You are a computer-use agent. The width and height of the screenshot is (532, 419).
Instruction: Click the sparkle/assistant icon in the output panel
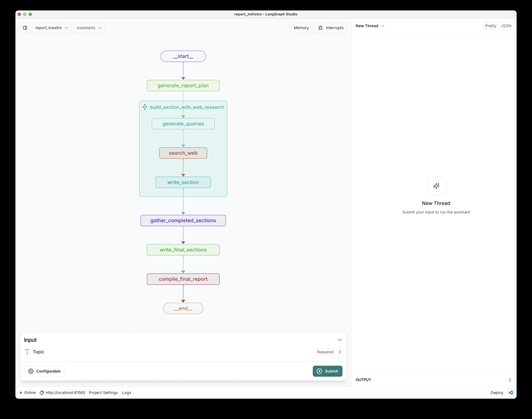[x=436, y=186]
